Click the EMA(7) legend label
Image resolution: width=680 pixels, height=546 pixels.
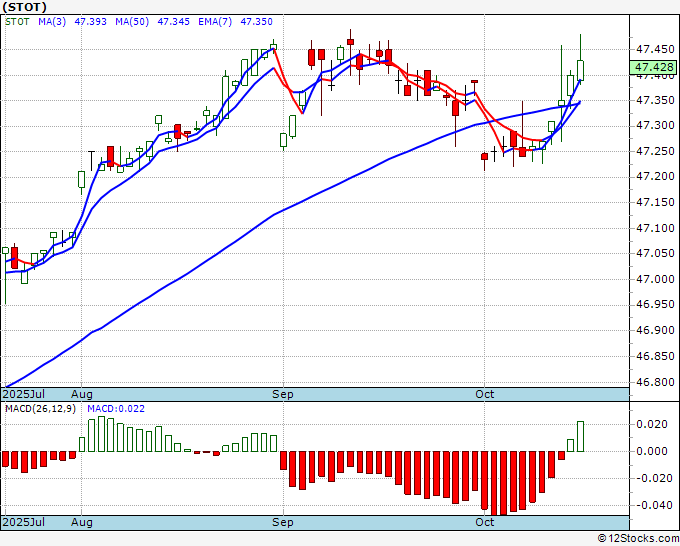click(215, 22)
